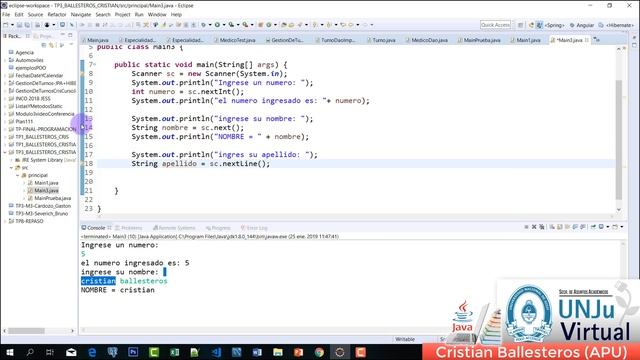Screen dimensions: 640x360
Task: Expand JRE System Library node
Action: (x=11, y=160)
